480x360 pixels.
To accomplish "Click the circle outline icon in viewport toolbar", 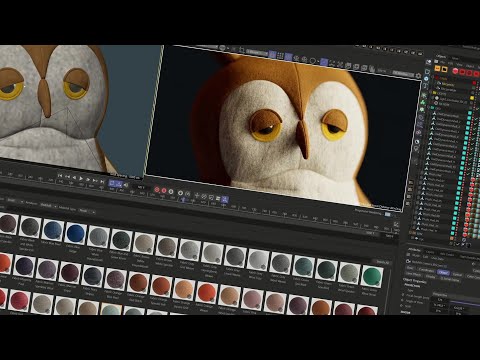I will click(x=313, y=61).
